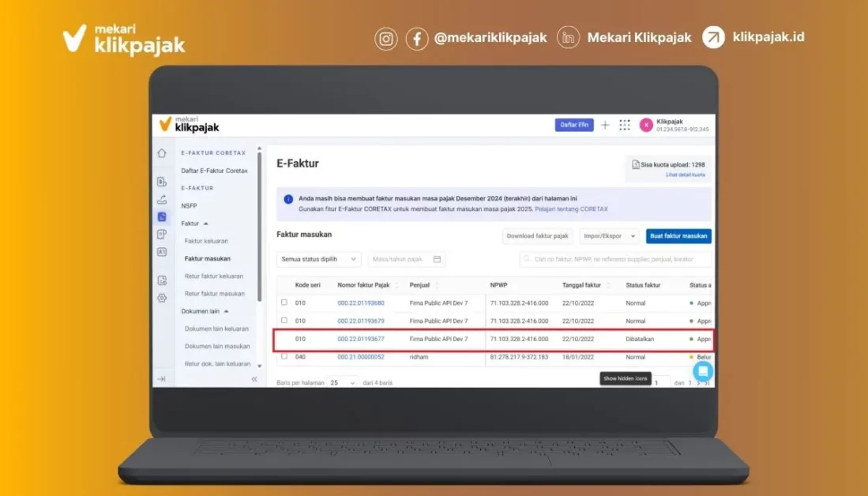The height and width of the screenshot is (496, 868).
Task: Tick the checkbox for invoice 000.22.01193679
Action: 284,321
